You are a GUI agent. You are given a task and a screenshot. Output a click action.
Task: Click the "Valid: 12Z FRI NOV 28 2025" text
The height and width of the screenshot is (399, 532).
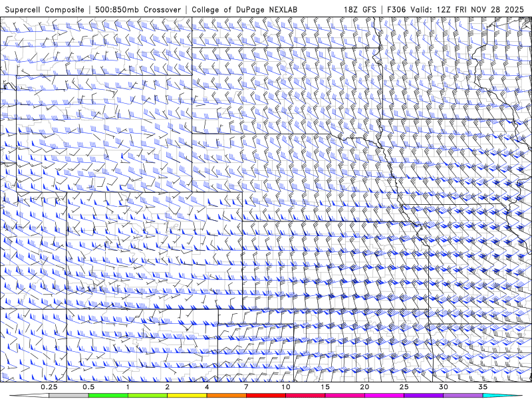pyautogui.click(x=467, y=10)
